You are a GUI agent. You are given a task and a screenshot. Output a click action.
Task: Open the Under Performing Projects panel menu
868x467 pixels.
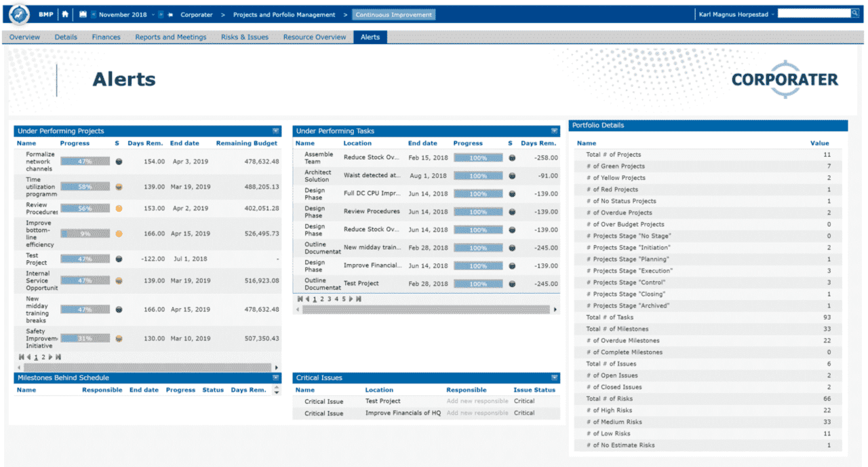pos(276,131)
